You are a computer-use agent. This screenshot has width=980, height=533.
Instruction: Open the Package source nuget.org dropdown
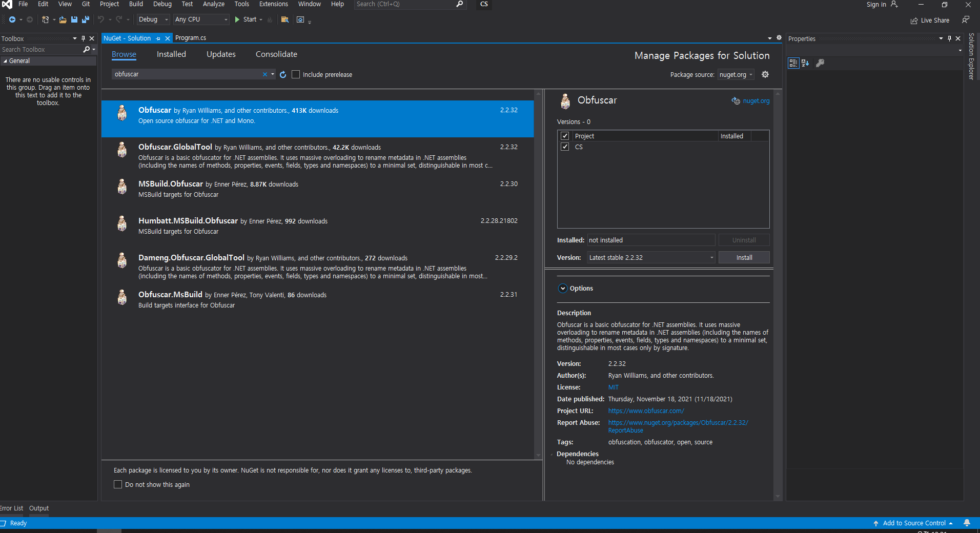736,74
